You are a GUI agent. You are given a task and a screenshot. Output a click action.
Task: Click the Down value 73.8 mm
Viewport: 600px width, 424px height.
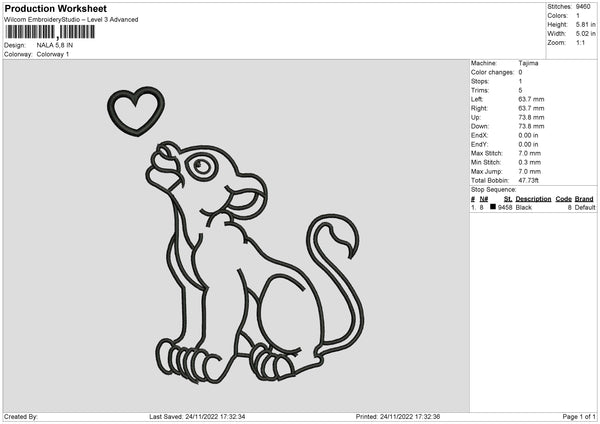(x=531, y=126)
